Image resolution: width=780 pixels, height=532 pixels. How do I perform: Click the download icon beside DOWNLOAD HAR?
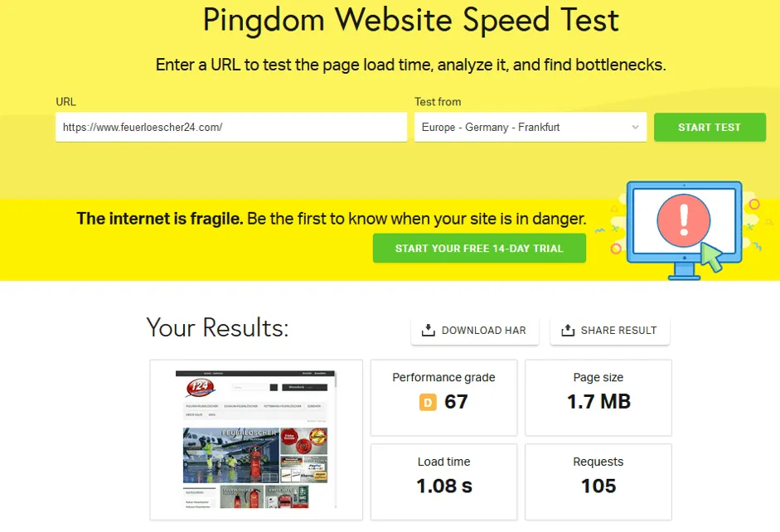tap(428, 330)
